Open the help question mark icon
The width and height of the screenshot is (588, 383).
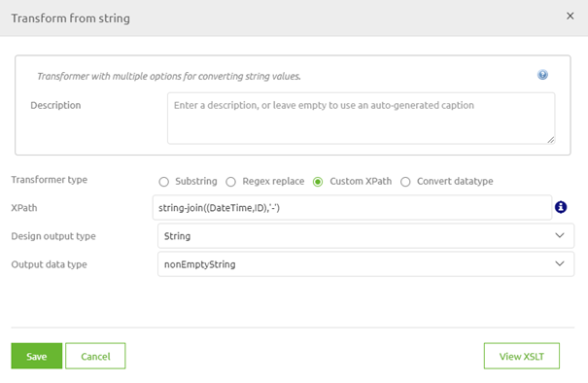point(542,75)
